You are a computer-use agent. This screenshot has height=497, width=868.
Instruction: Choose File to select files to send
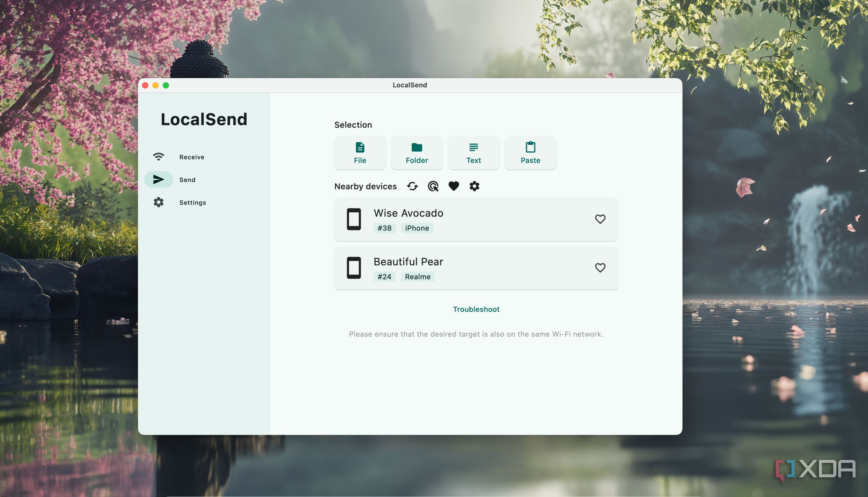coord(360,153)
